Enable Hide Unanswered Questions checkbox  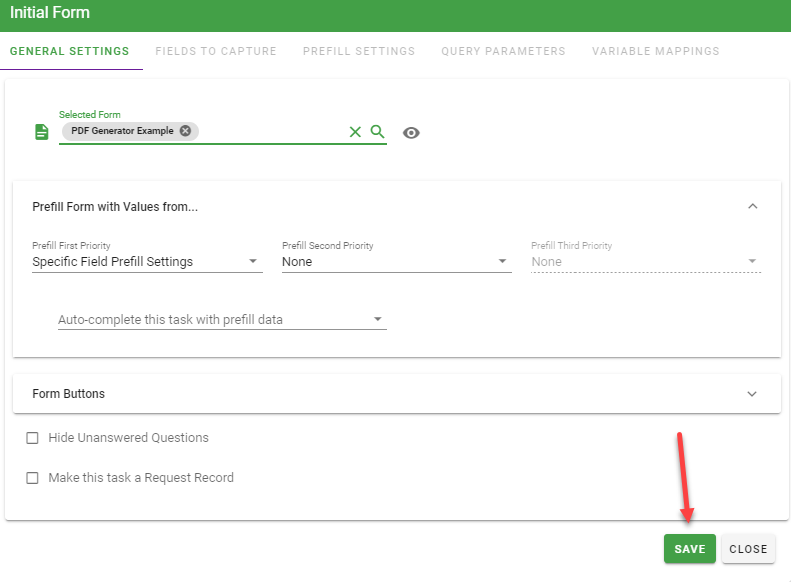[x=32, y=438]
